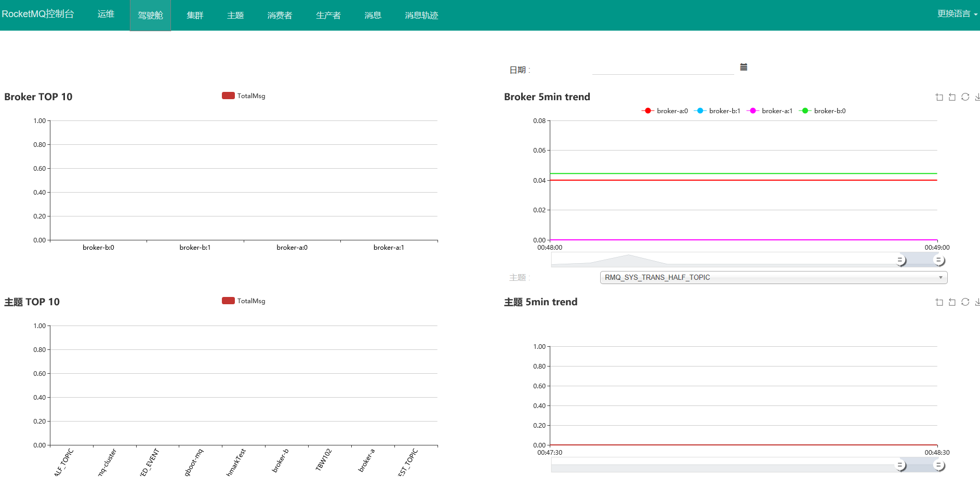Activate area zoom on Broker 5min trend chart

pos(939,97)
